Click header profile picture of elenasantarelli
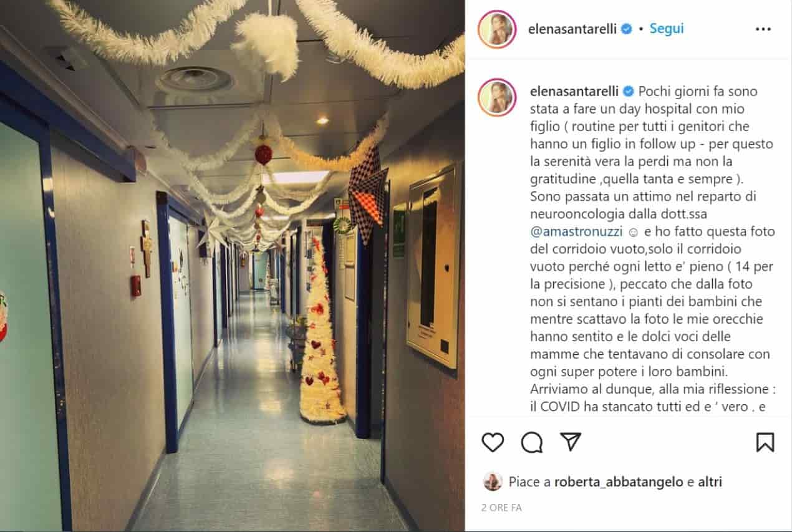 (x=497, y=29)
